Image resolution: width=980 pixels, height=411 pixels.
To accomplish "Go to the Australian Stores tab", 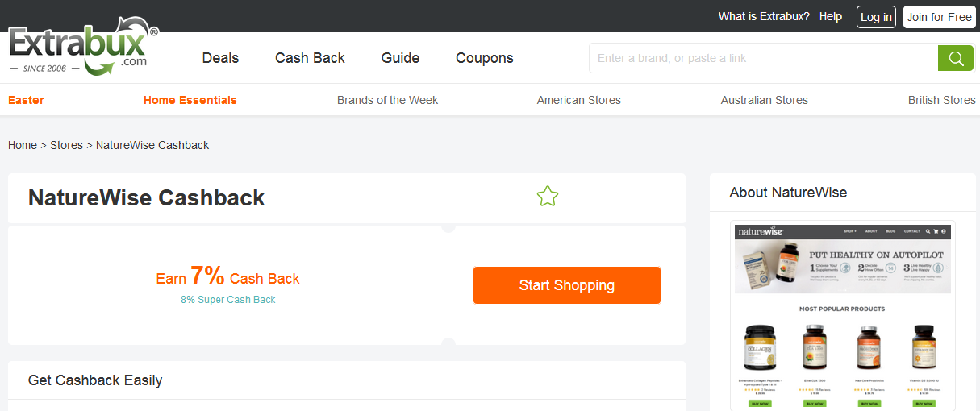I will (764, 100).
